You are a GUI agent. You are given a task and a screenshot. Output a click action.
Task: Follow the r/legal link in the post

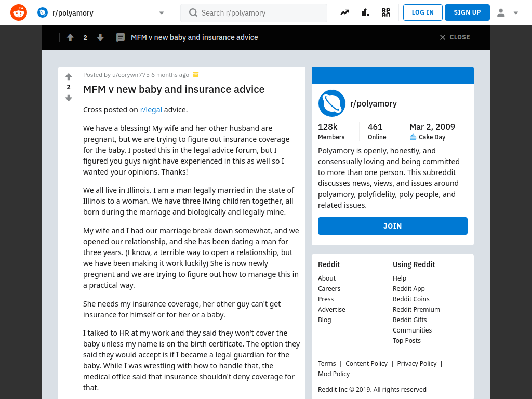151,110
